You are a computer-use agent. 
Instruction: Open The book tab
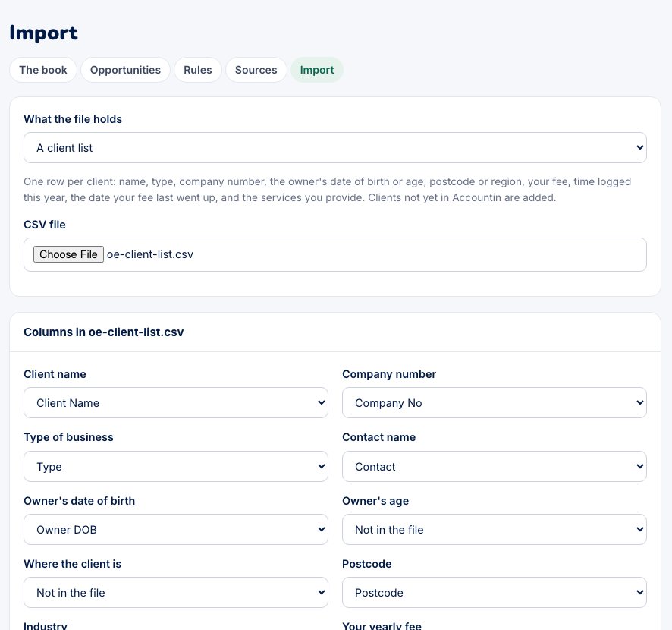pyautogui.click(x=43, y=70)
